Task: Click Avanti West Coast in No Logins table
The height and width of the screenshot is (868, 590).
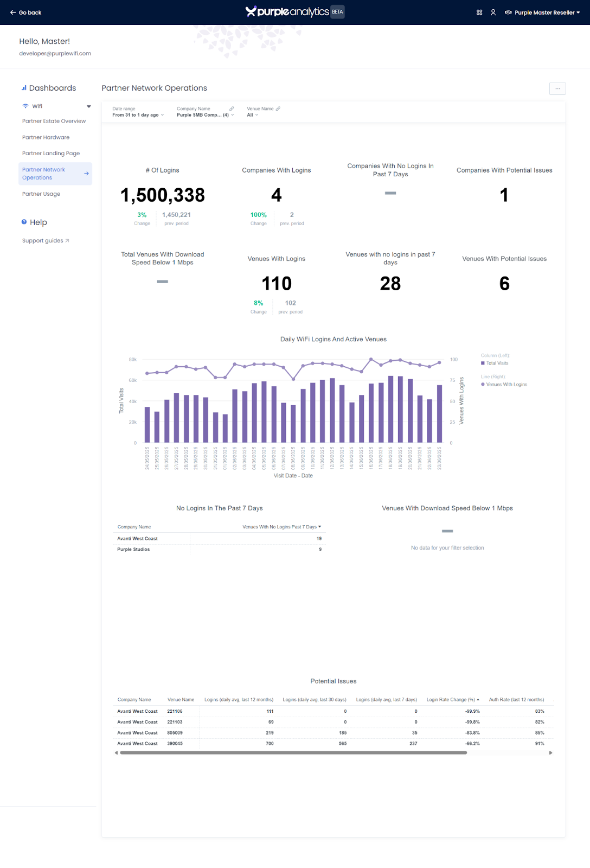Action: (x=138, y=539)
